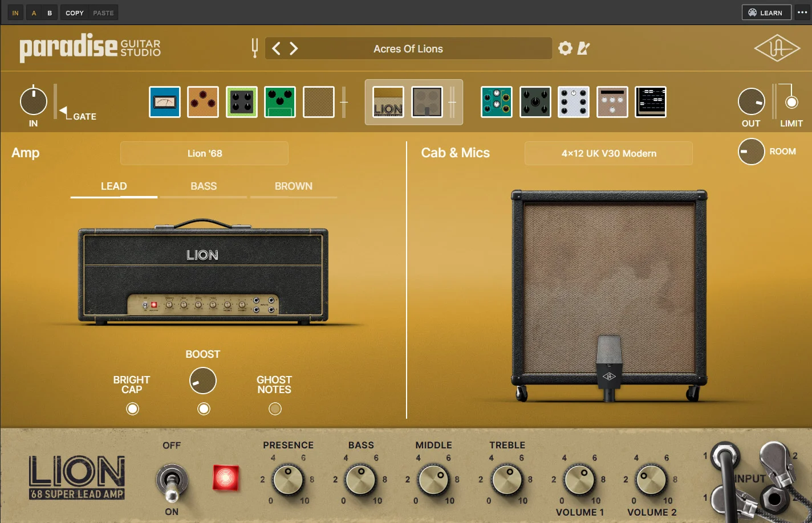Click the Boost amount knob

[x=203, y=381]
